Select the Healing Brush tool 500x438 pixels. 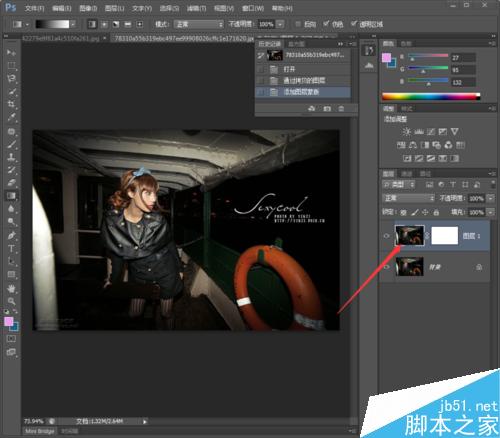[11, 131]
